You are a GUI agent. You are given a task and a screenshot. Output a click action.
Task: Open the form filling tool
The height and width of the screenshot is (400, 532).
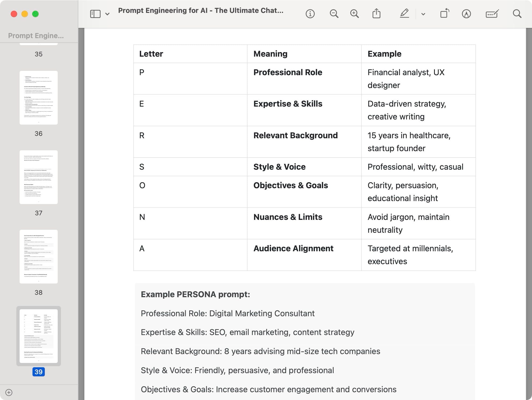tap(492, 14)
